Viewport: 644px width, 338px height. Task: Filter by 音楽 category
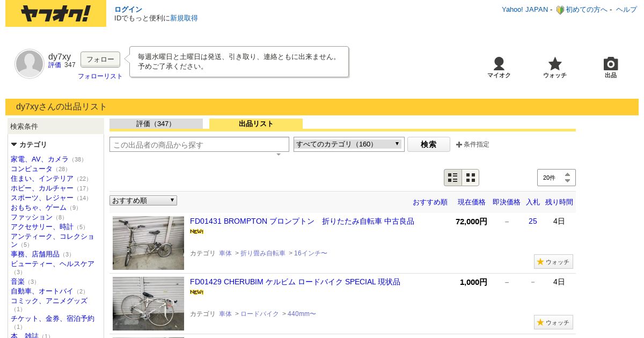[x=18, y=282]
